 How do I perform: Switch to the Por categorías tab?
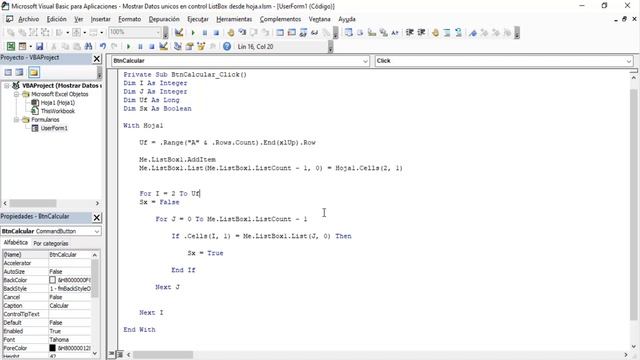51,243
